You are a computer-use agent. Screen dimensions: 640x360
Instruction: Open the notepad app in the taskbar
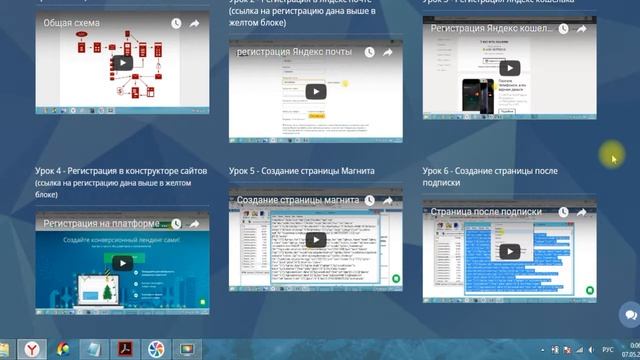[93, 349]
